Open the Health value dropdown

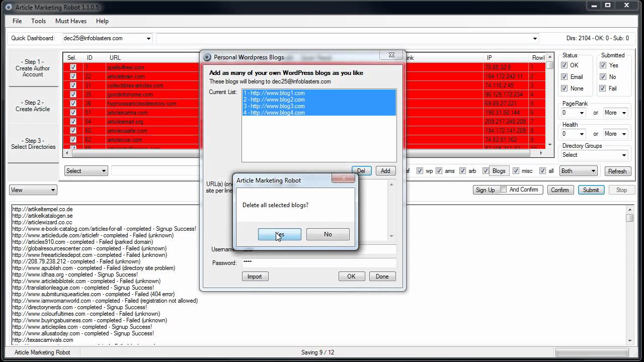point(574,134)
